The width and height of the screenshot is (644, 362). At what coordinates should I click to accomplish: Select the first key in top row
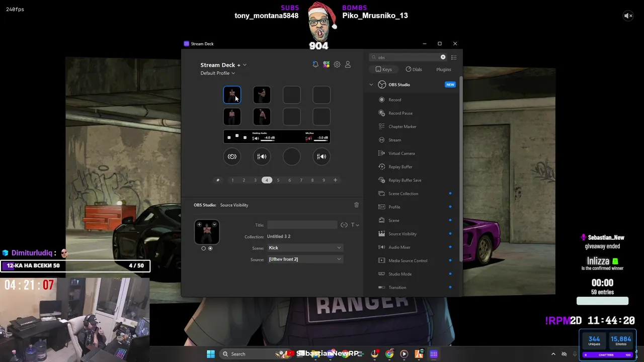tap(232, 95)
